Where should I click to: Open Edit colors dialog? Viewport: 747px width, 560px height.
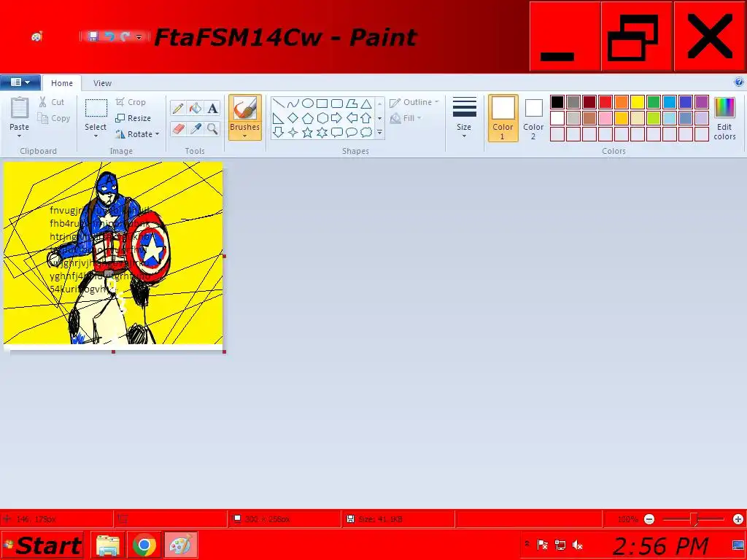724,118
